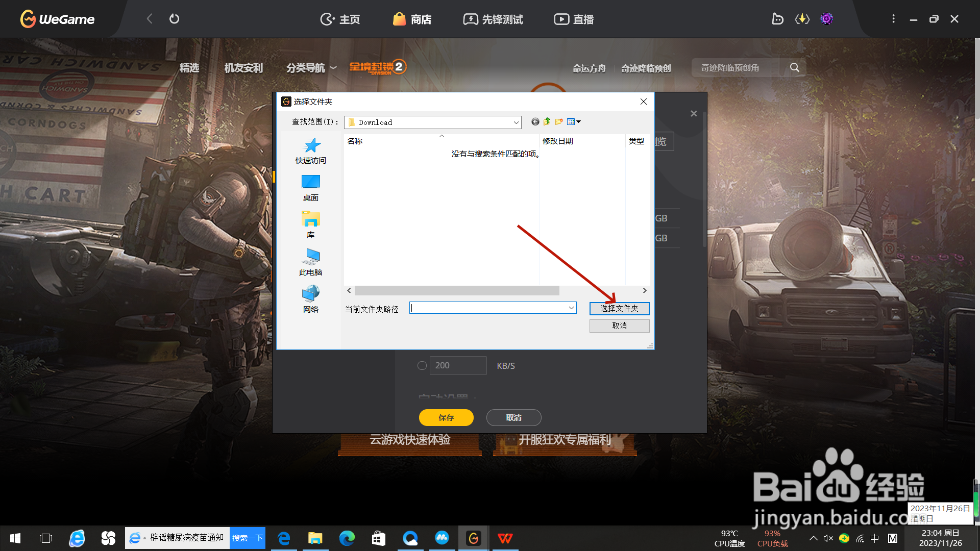980x551 pixels.
Task: Focus the 当前文件夹路径 input field
Action: click(489, 308)
